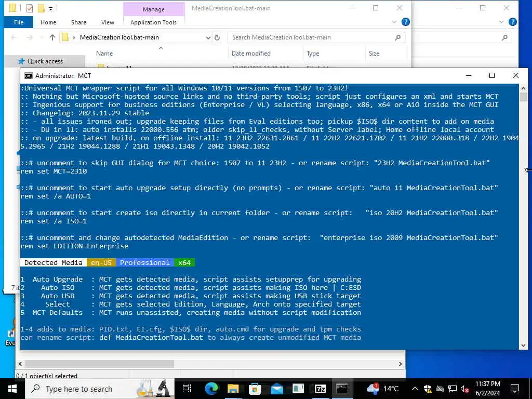The width and height of the screenshot is (532, 399).
Task: Open Customize Quick Access Toolbar dropdown
Action: coord(50,8)
